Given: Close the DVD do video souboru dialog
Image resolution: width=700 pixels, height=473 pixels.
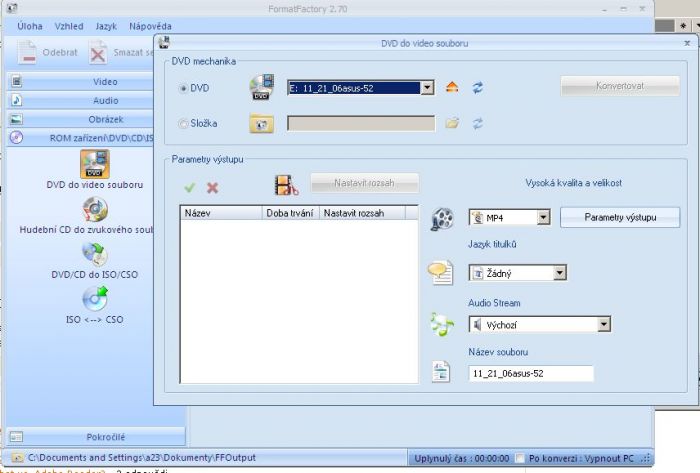Looking at the screenshot, I should click(x=687, y=43).
